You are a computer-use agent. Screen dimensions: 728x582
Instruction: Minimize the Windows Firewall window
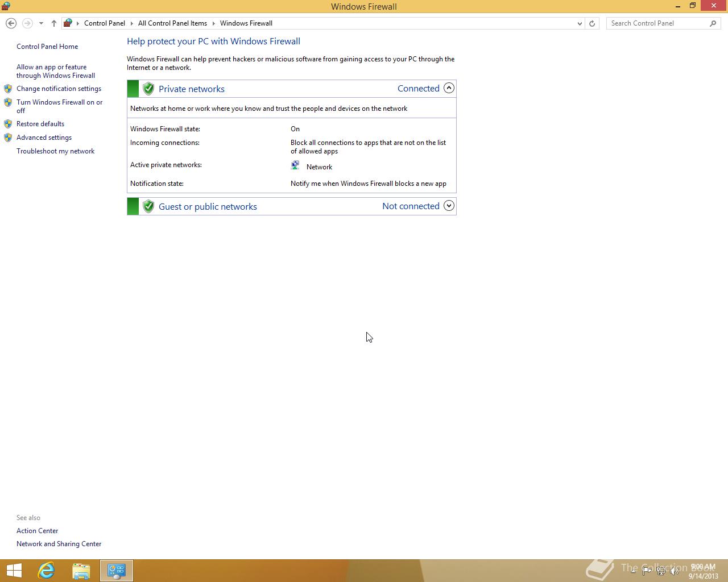pyautogui.click(x=678, y=6)
